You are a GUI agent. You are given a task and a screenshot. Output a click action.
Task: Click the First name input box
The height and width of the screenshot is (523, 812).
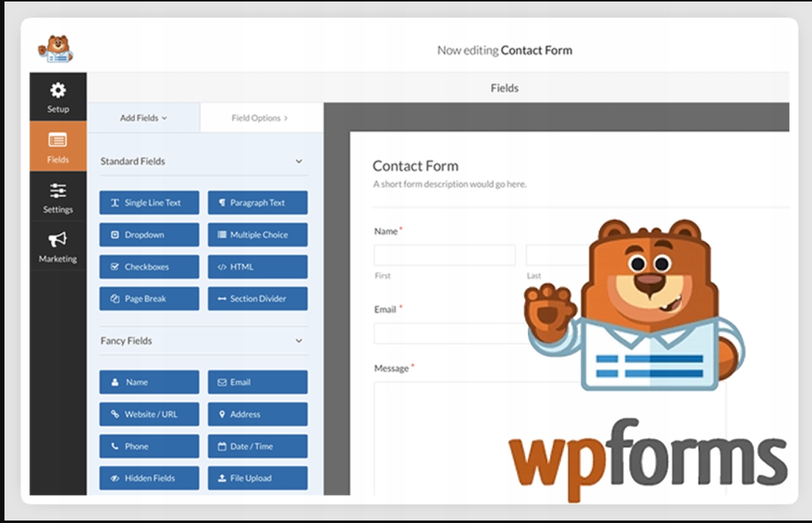tap(444, 255)
